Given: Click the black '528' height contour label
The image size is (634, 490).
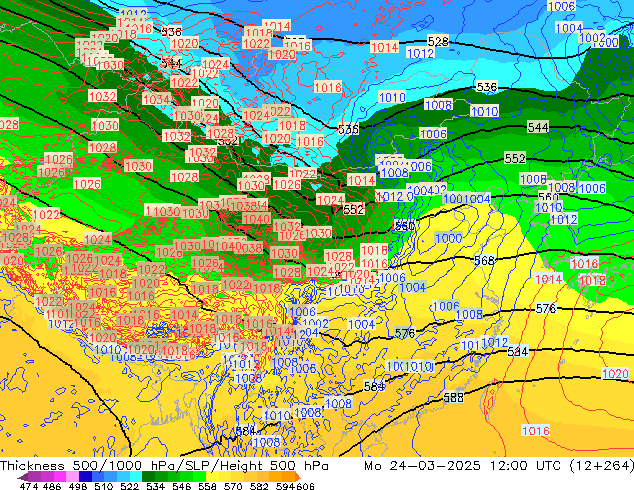Looking at the screenshot, I should pyautogui.click(x=438, y=41).
